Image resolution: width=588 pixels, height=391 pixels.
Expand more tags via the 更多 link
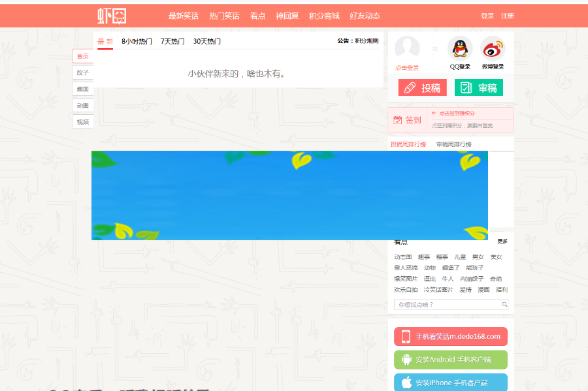click(x=502, y=240)
